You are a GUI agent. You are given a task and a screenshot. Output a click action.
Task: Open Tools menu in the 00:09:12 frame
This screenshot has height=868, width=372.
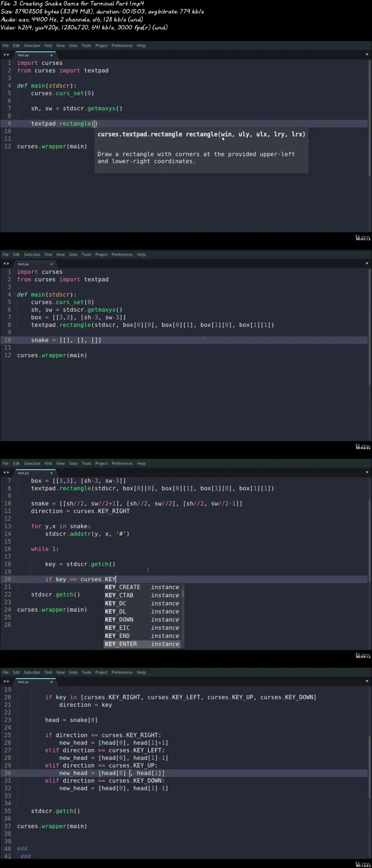pyautogui.click(x=86, y=464)
